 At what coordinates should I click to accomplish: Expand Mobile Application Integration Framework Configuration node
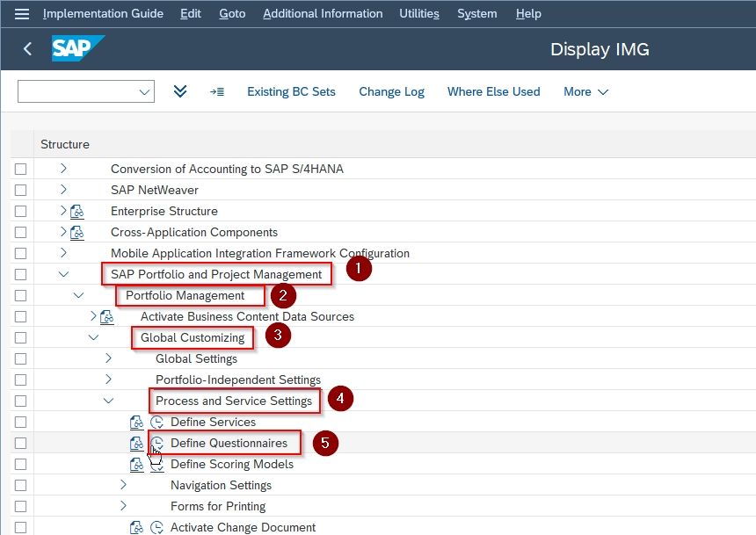point(63,252)
